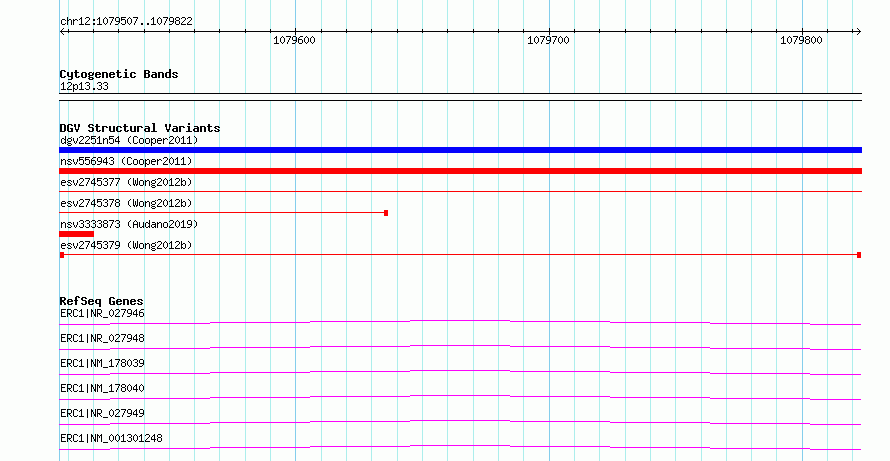Click the right arrow of the ruler
The height and width of the screenshot is (461, 890).
click(858, 32)
